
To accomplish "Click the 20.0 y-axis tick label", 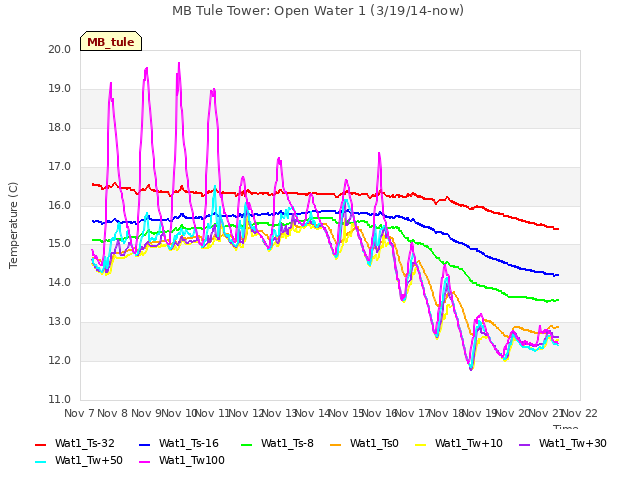I will pyautogui.click(x=60, y=49).
